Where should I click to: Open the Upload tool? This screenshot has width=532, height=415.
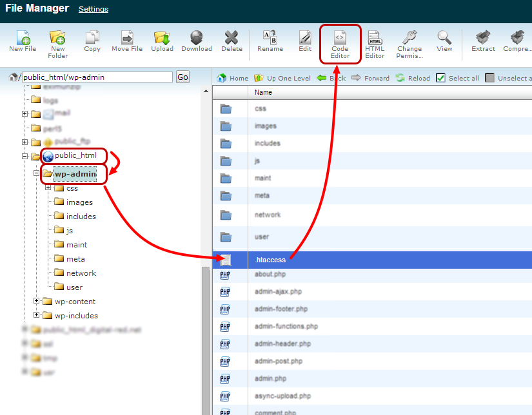point(162,41)
